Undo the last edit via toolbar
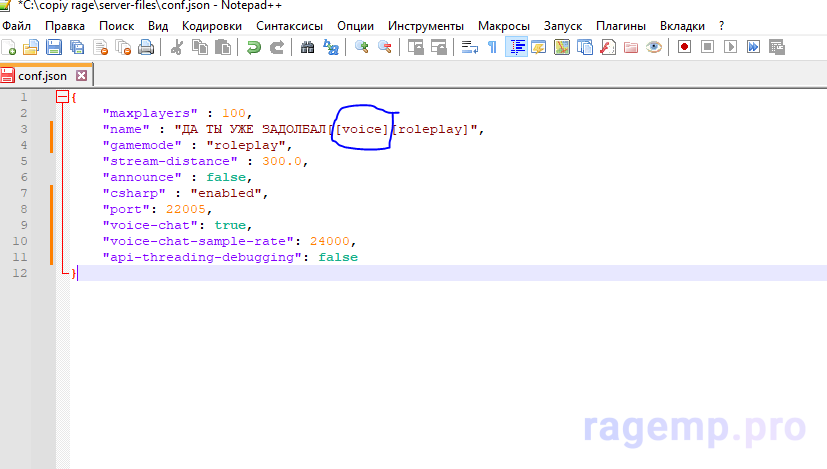This screenshot has height=469, width=827. click(x=254, y=46)
